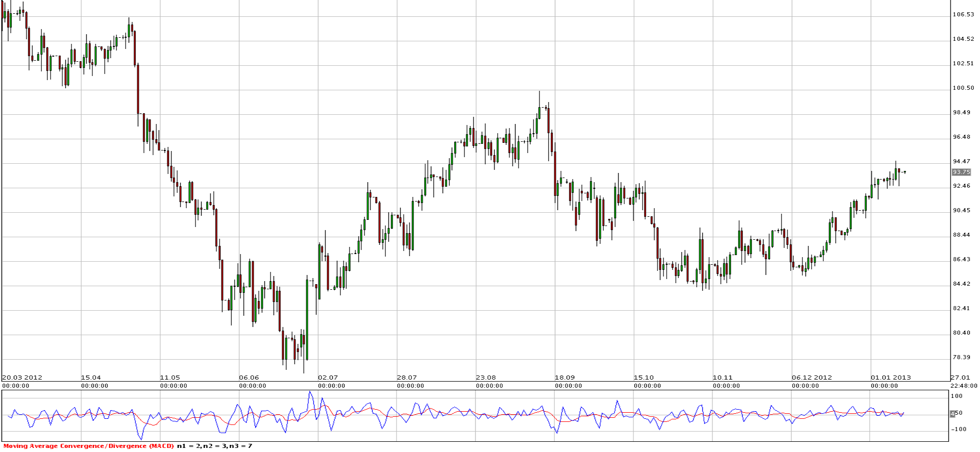This screenshot has width=980, height=452.
Task: Click the gray MACD current value marker
Action: pyautogui.click(x=952, y=414)
